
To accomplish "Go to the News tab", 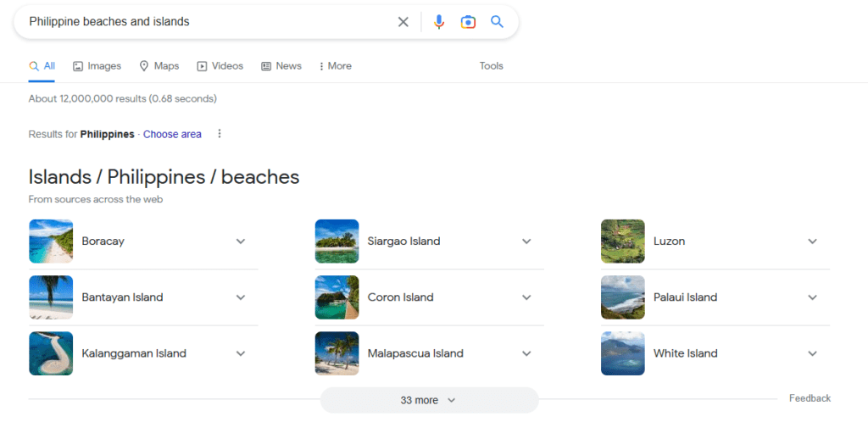I will (281, 66).
